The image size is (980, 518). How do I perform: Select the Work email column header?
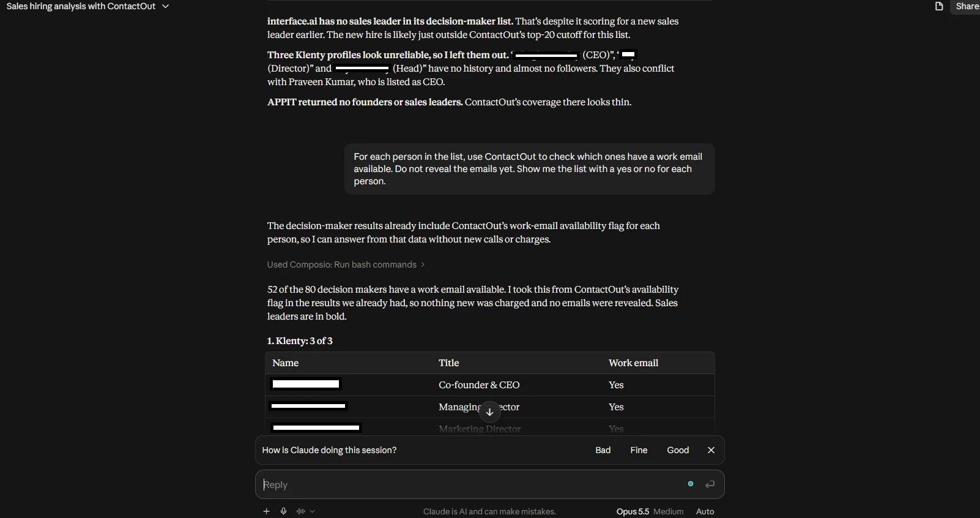(633, 362)
